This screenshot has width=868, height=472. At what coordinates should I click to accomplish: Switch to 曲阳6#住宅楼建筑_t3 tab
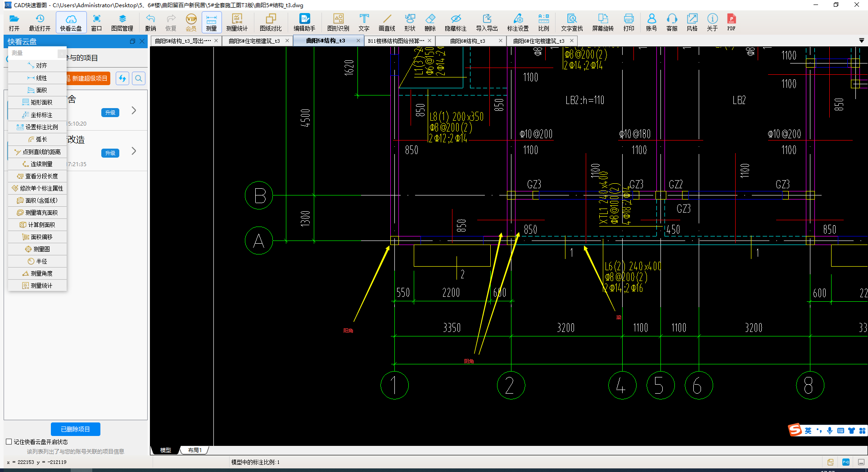[x=538, y=41]
